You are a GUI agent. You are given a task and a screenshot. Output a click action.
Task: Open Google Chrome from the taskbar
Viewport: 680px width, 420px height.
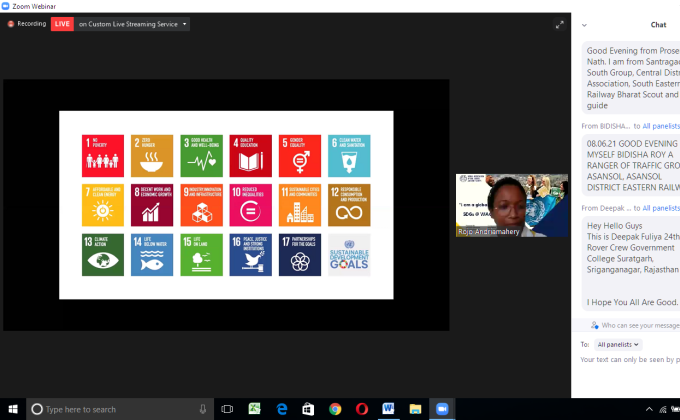[x=335, y=409]
